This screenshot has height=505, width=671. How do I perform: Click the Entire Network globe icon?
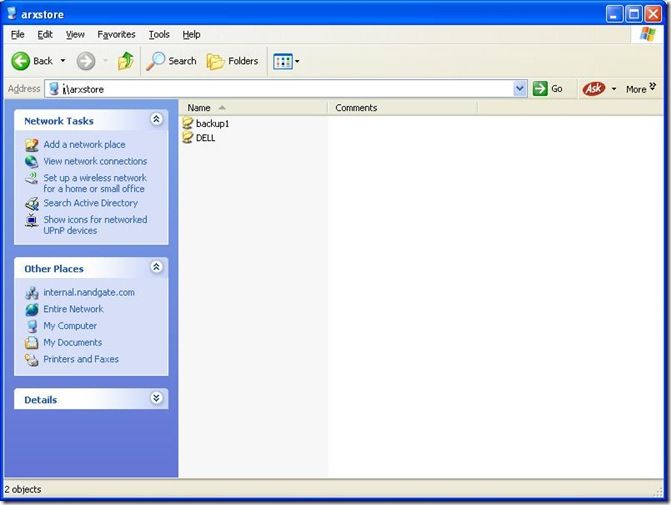tap(31, 309)
